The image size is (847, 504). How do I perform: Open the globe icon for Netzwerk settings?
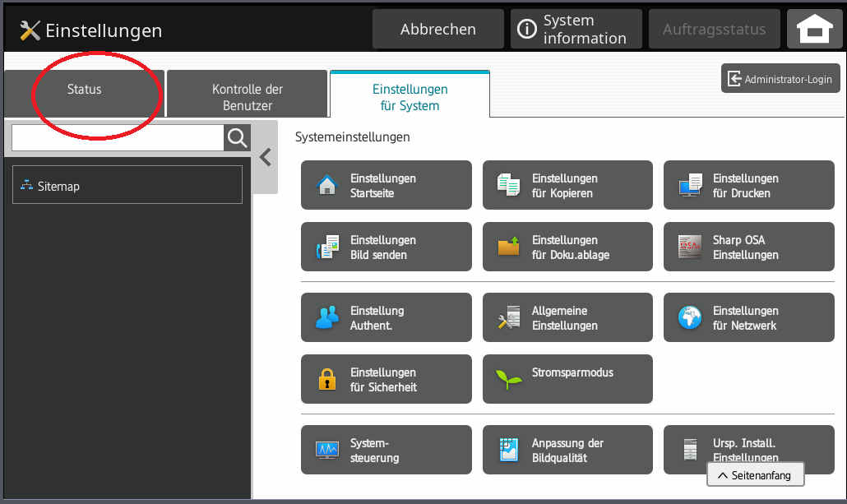[x=690, y=318]
